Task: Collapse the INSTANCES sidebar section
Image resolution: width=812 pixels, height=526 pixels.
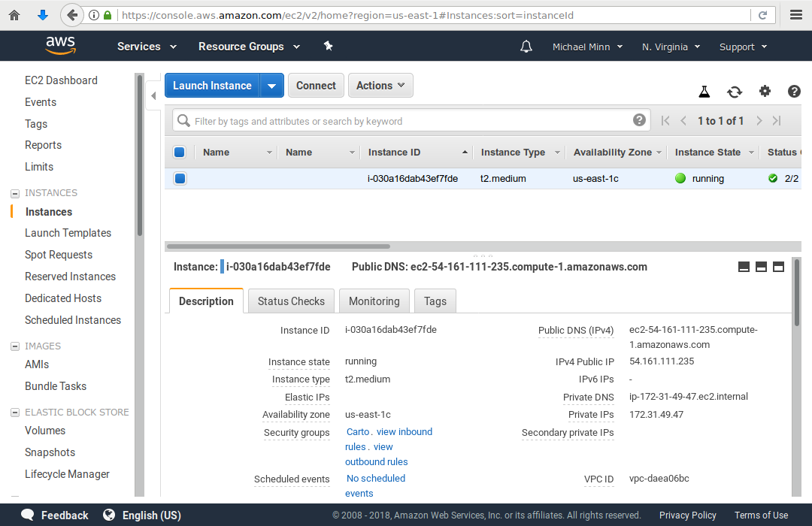Action: coord(14,193)
